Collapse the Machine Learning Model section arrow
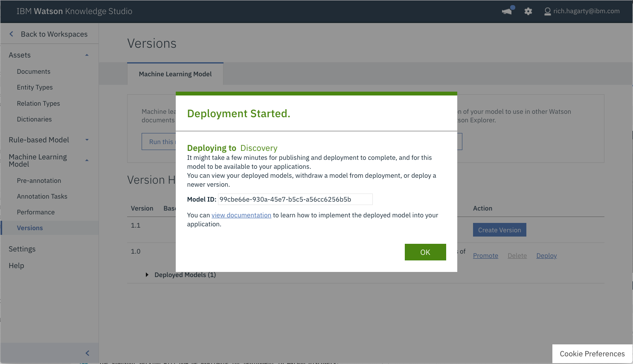This screenshot has width=633, height=364. pyautogui.click(x=87, y=160)
